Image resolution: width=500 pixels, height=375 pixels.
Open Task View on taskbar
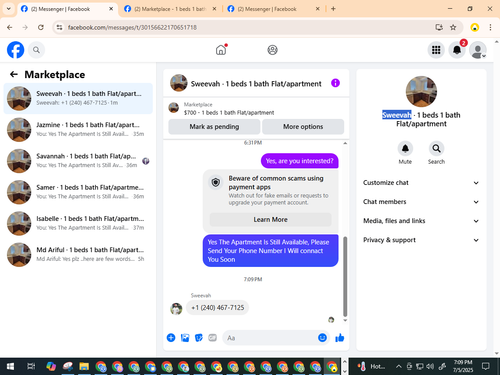(x=31, y=367)
